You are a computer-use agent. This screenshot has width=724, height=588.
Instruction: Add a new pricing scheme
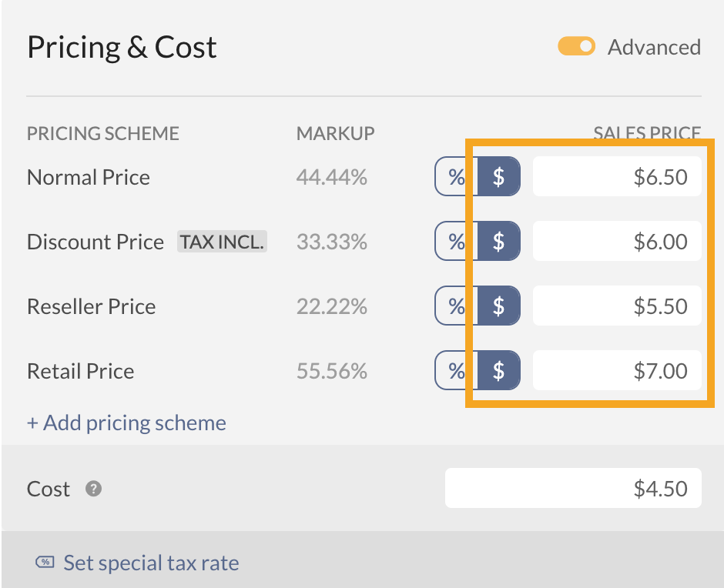pos(126,423)
